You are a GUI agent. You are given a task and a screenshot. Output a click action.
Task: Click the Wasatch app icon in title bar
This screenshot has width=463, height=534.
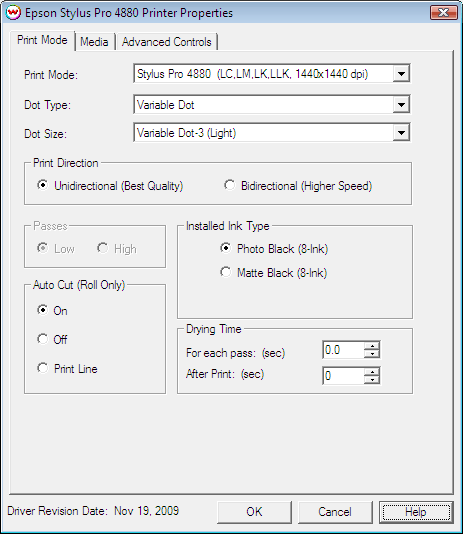(x=13, y=13)
